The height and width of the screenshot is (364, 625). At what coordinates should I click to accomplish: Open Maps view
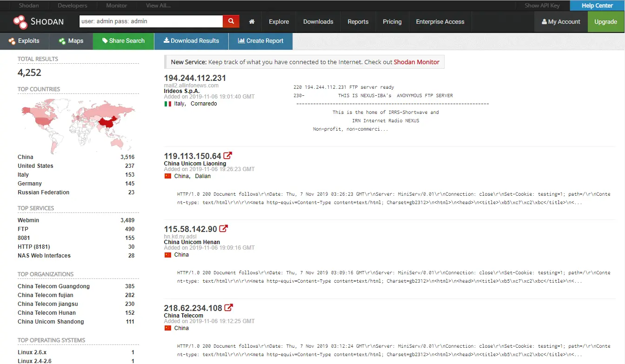(71, 41)
